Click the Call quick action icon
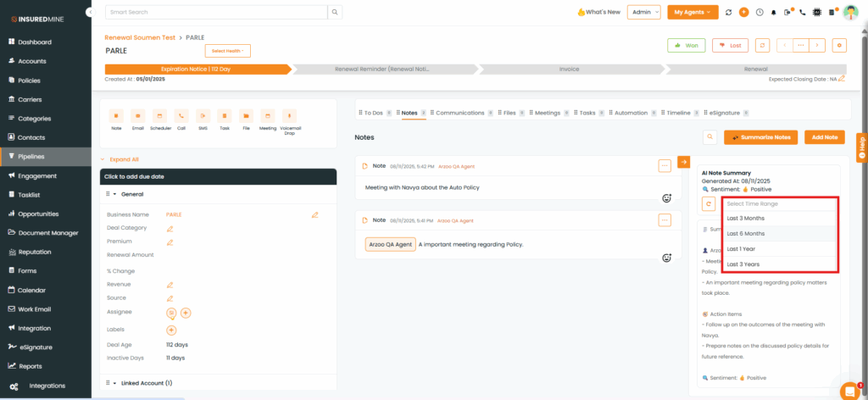The width and height of the screenshot is (868, 400). [x=181, y=115]
